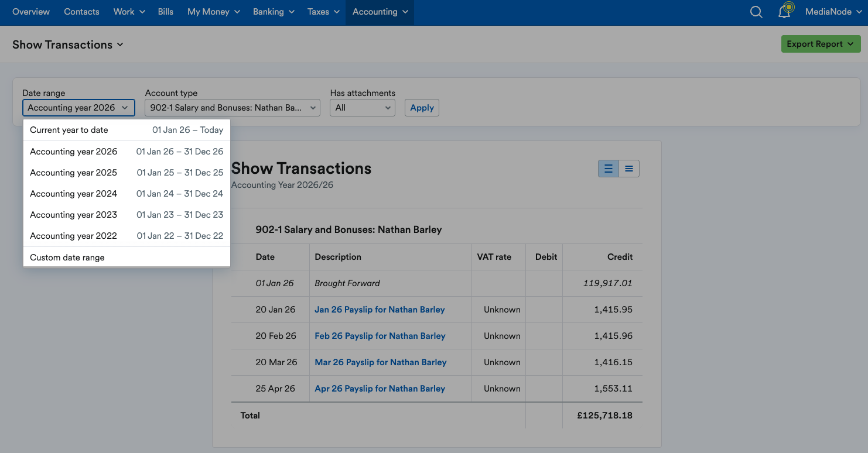Open the Work menu
The image size is (868, 453).
coord(129,12)
